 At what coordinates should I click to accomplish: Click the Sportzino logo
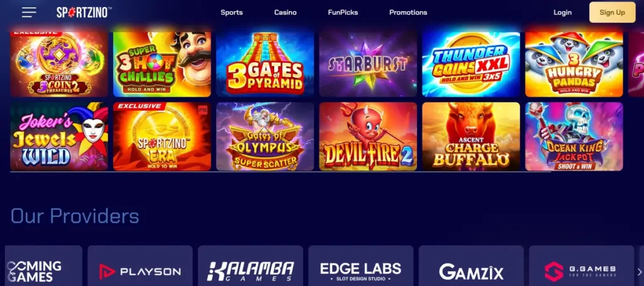84,13
